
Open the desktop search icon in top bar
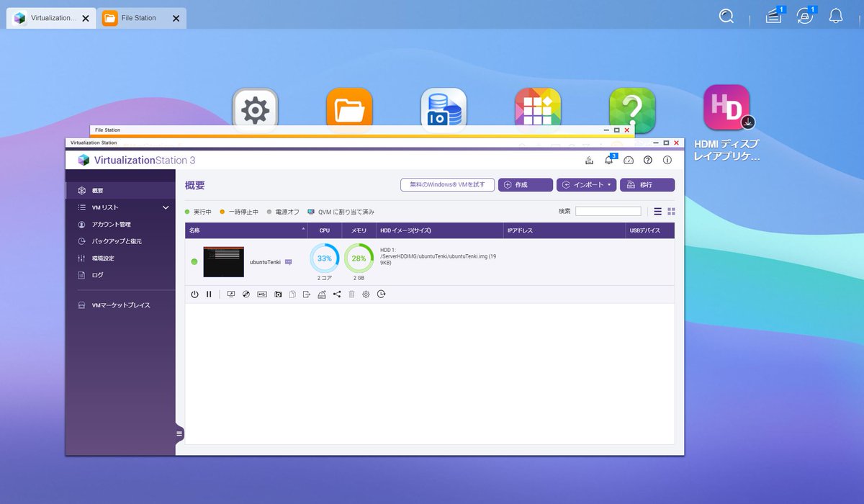(x=726, y=16)
